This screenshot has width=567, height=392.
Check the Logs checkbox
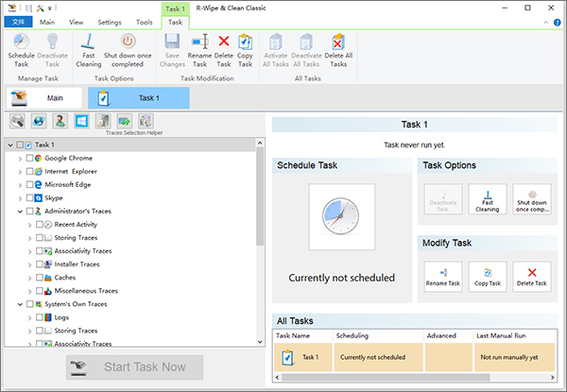coord(40,317)
